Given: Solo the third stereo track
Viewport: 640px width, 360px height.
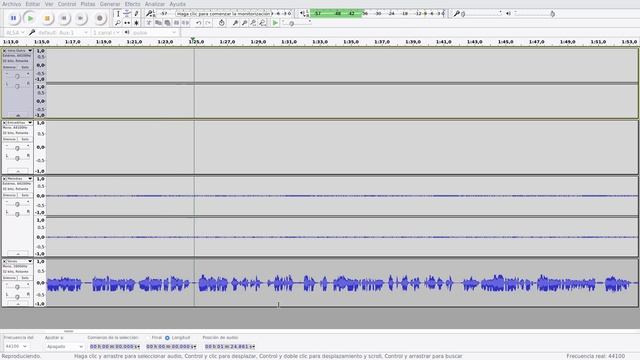Looking at the screenshot, I should (25, 195).
